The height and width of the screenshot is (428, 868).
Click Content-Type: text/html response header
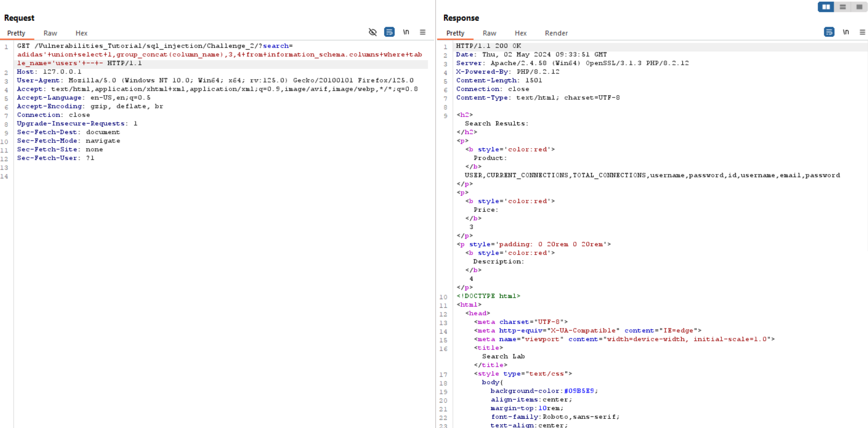click(538, 97)
